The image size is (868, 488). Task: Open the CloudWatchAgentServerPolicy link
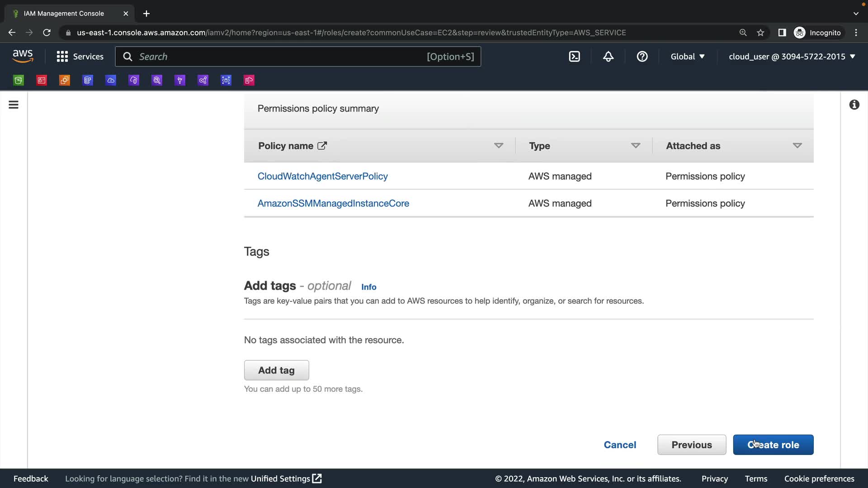[322, 176]
